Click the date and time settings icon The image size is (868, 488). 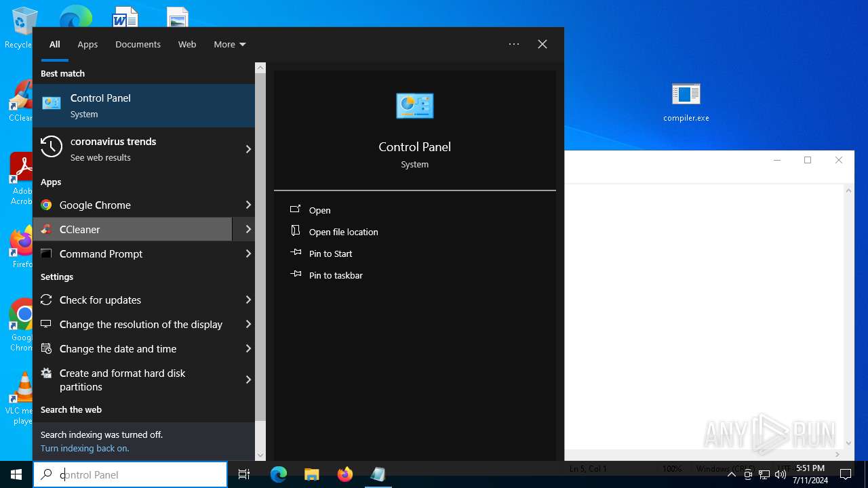[x=46, y=348]
